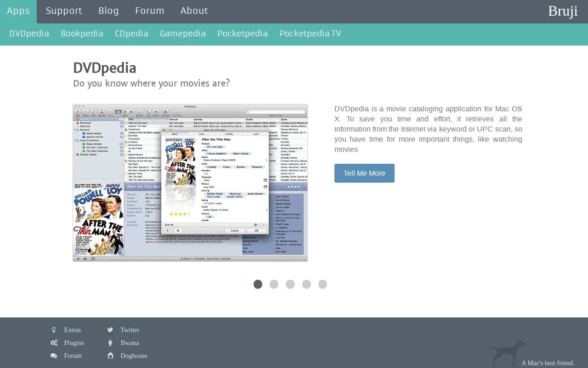Select the first carousel dot
This screenshot has width=588, height=368.
[x=258, y=284]
